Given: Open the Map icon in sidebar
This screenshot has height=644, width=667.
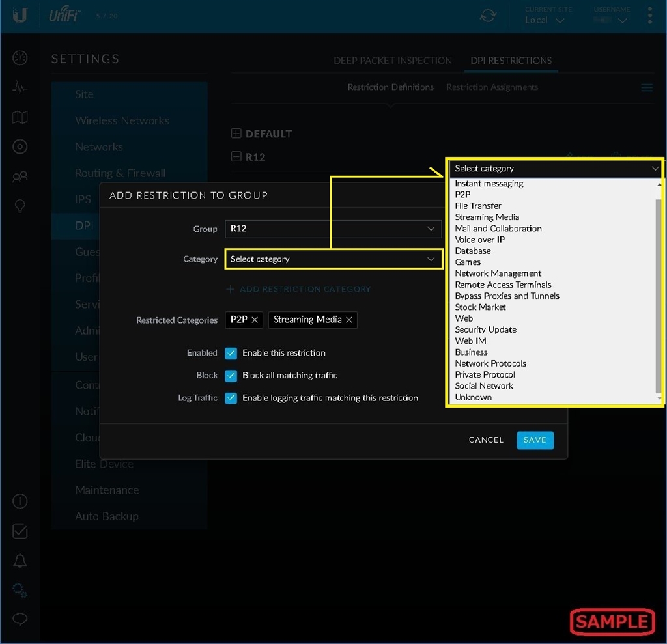Looking at the screenshot, I should (x=20, y=117).
